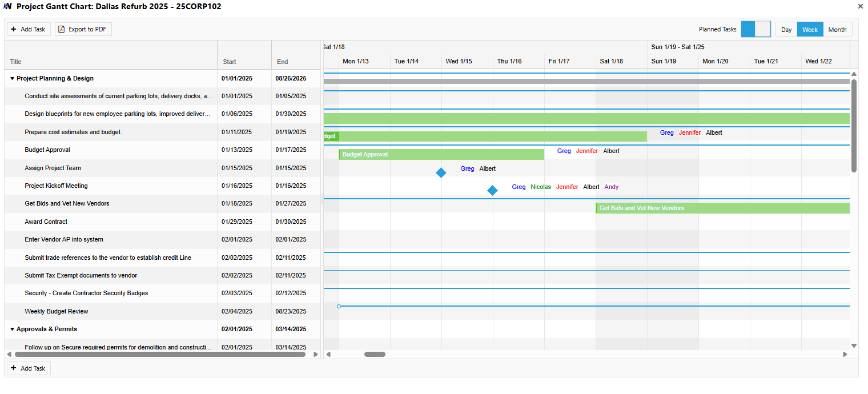Click the timeline scroll right arrow
The height and width of the screenshot is (394, 868).
845,355
